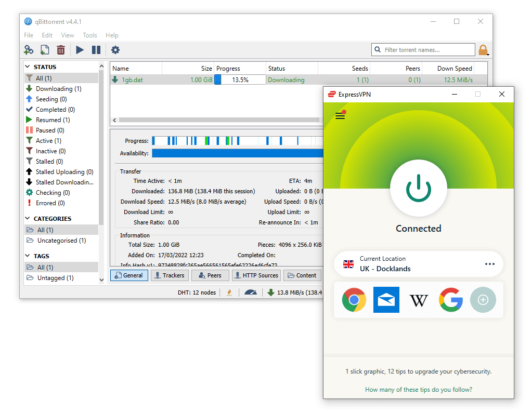Select the Completed (0) filter
This screenshot has width=532, height=412.
click(x=61, y=110)
